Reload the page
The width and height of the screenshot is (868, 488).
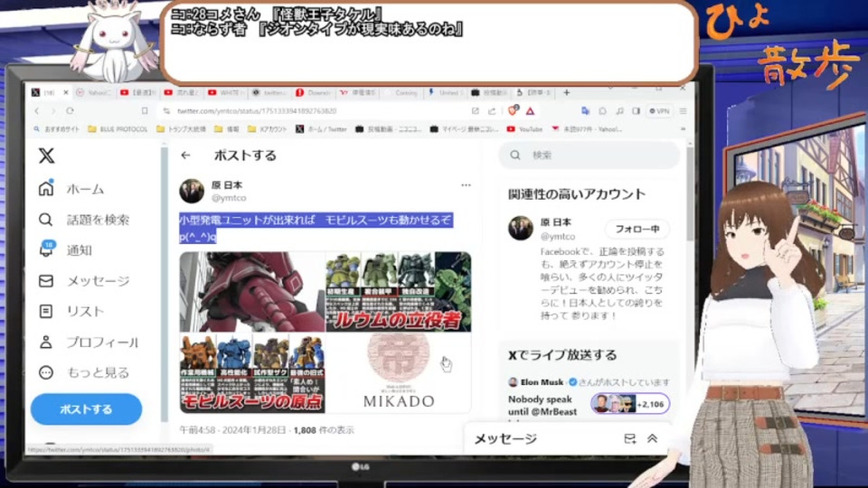coord(70,110)
